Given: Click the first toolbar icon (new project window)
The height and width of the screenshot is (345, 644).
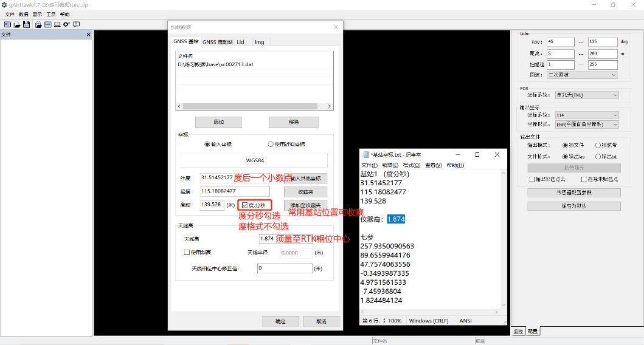Looking at the screenshot, I should click(x=7, y=25).
